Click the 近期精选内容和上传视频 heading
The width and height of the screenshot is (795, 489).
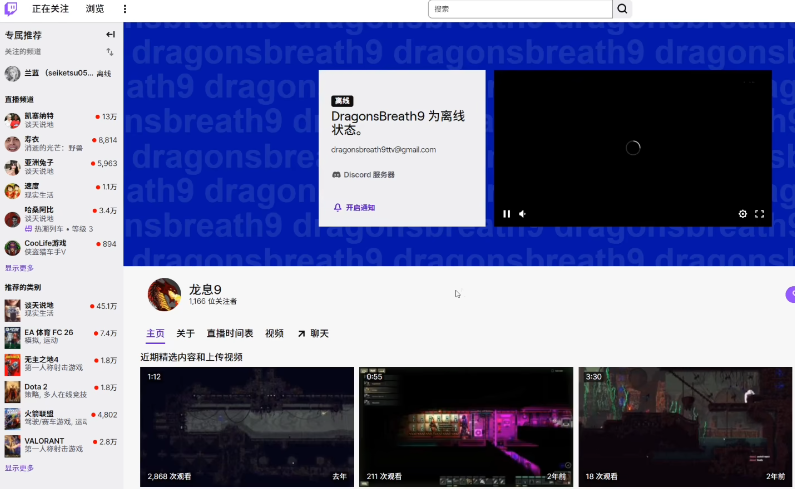click(x=192, y=357)
